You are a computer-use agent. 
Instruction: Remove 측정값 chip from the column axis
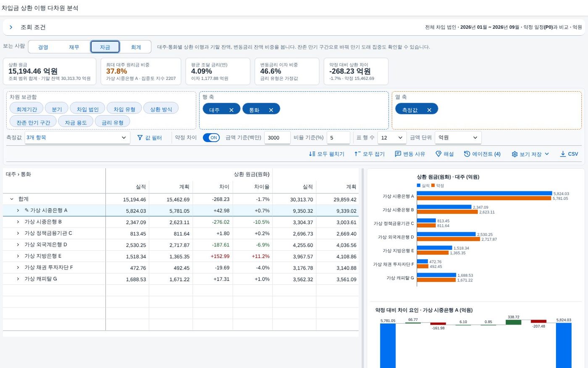[x=429, y=110]
